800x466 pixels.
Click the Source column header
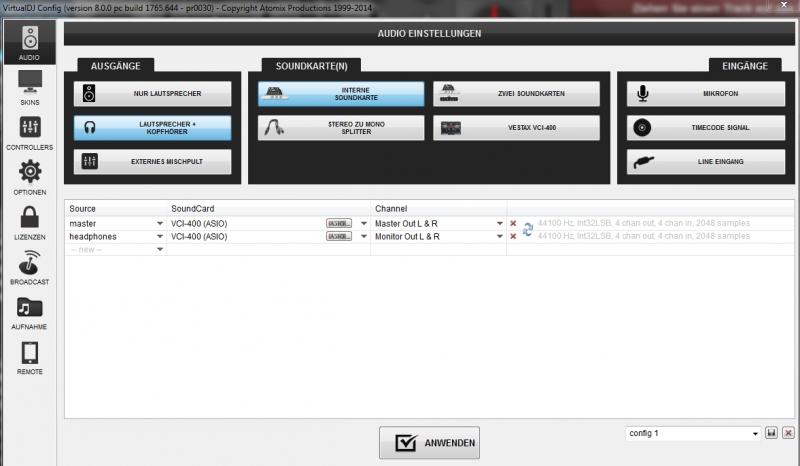[82, 209]
